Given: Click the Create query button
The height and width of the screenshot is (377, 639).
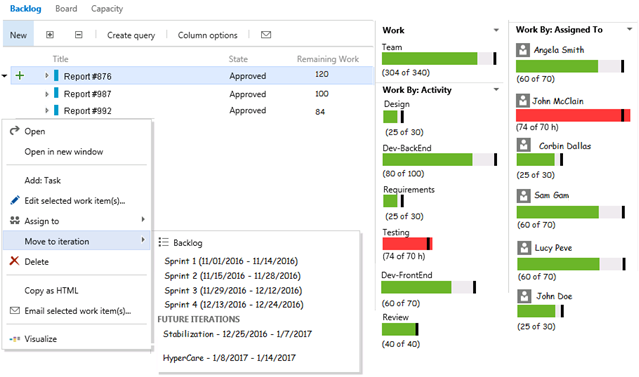Looking at the screenshot, I should tap(131, 35).
